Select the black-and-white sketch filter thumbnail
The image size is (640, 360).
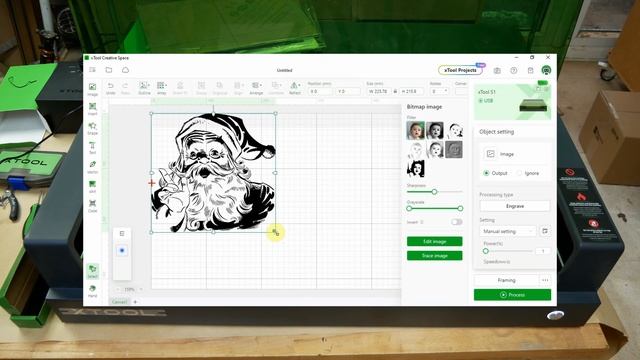coord(454,130)
